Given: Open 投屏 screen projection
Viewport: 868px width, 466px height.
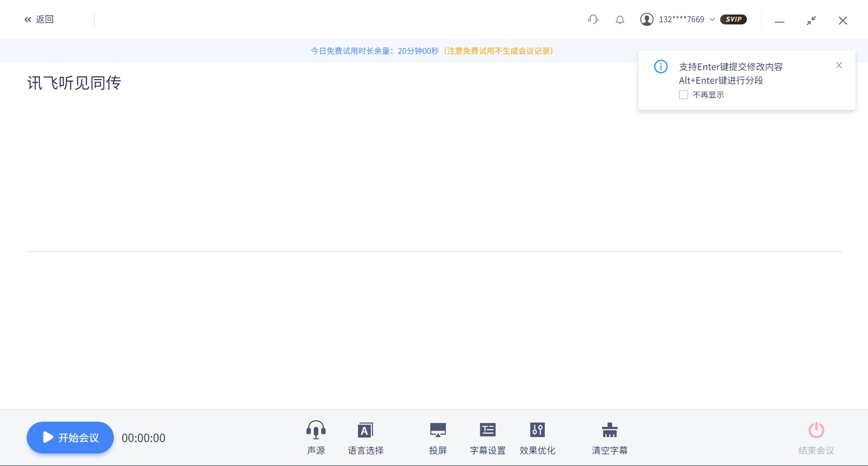Looking at the screenshot, I should pyautogui.click(x=438, y=437).
